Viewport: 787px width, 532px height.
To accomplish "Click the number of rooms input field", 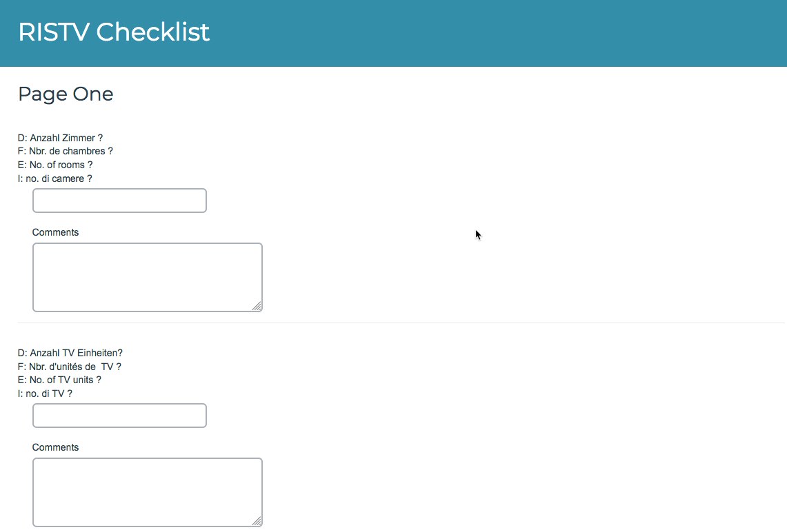I will click(119, 201).
